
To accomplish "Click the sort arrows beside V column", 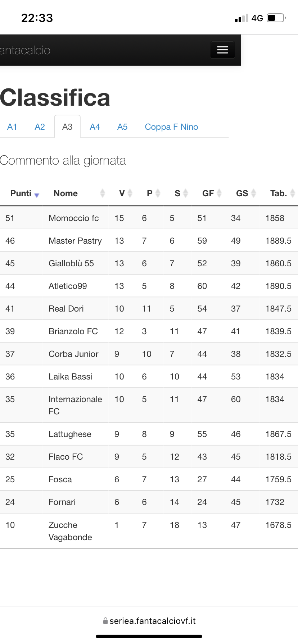I will point(130,193).
